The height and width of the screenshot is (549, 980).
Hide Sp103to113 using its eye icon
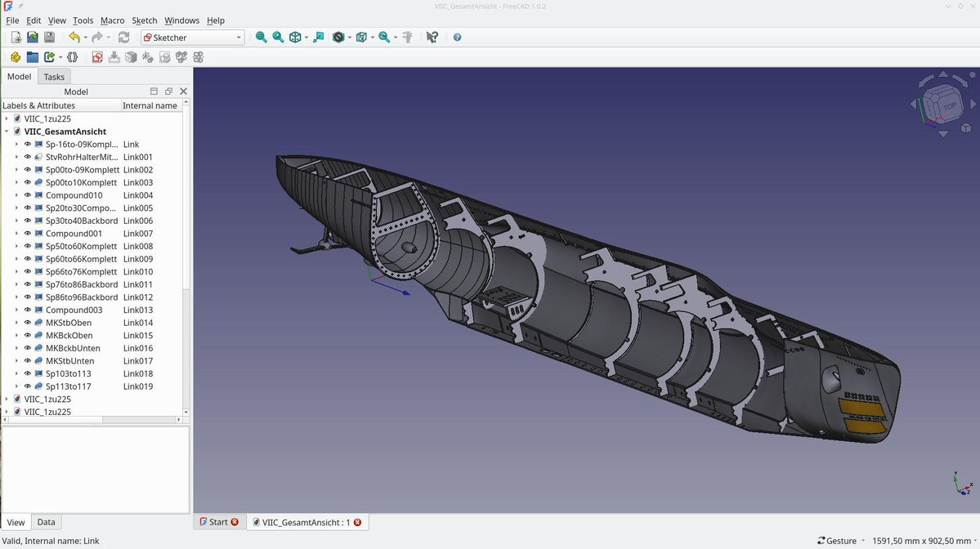[28, 373]
